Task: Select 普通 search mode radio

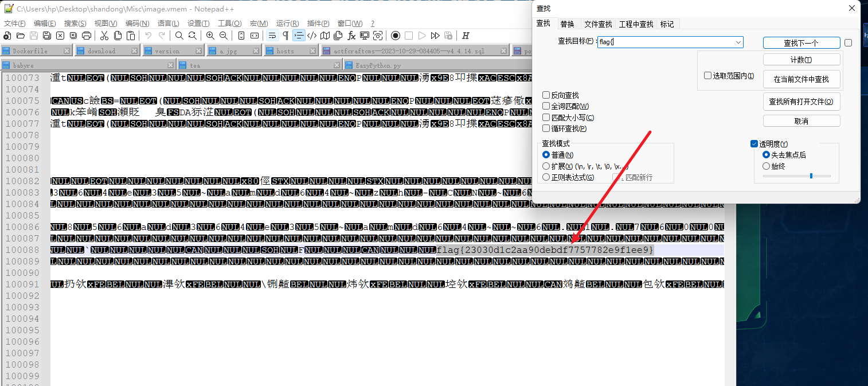Action: pos(546,155)
